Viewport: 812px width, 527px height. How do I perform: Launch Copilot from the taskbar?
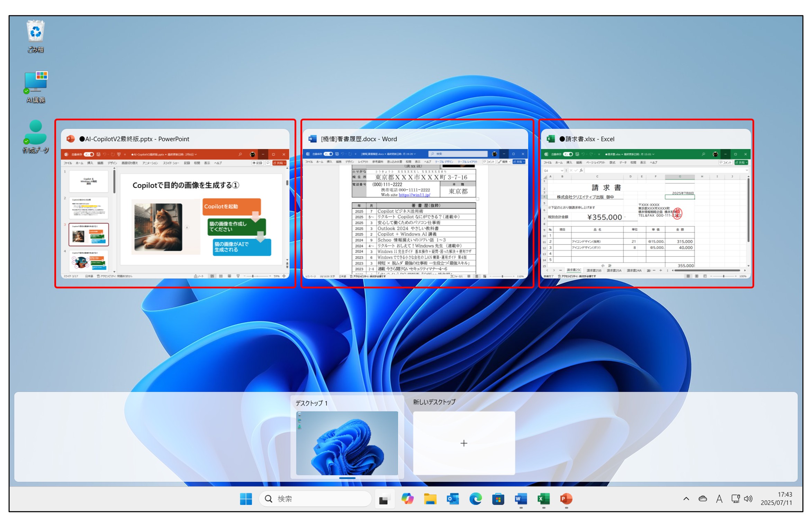click(407, 499)
